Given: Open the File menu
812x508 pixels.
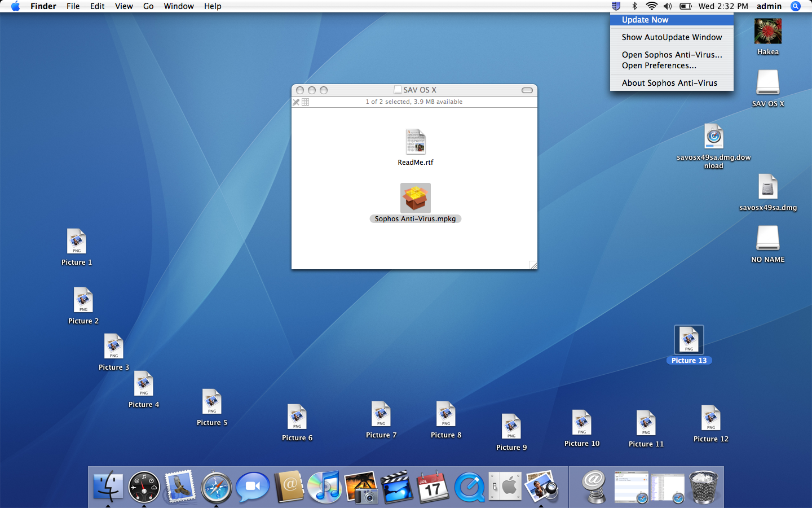Looking at the screenshot, I should click(x=73, y=6).
